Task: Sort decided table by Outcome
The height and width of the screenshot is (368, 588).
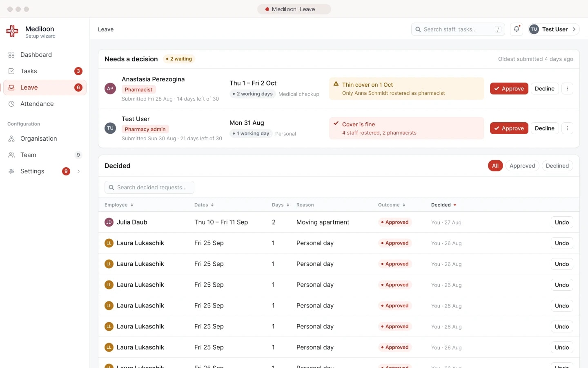Action: click(x=392, y=205)
